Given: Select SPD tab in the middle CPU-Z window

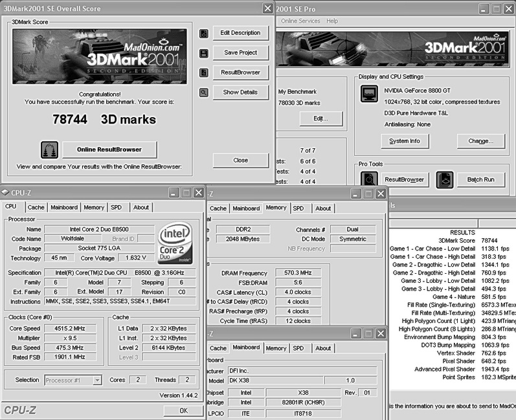Looking at the screenshot, I should [298, 208].
